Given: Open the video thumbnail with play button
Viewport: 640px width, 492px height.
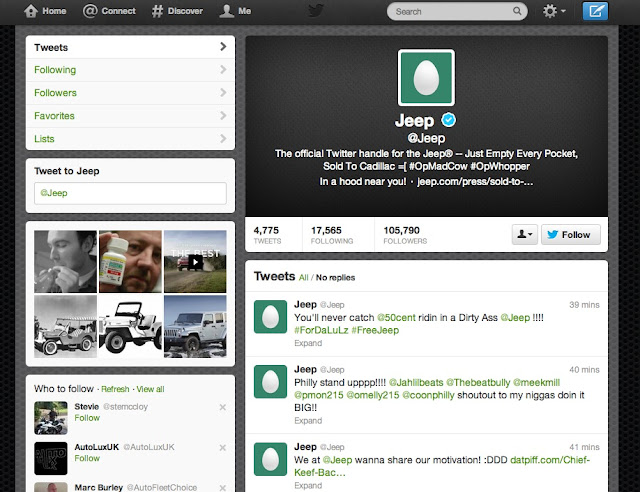Looking at the screenshot, I should [196, 261].
